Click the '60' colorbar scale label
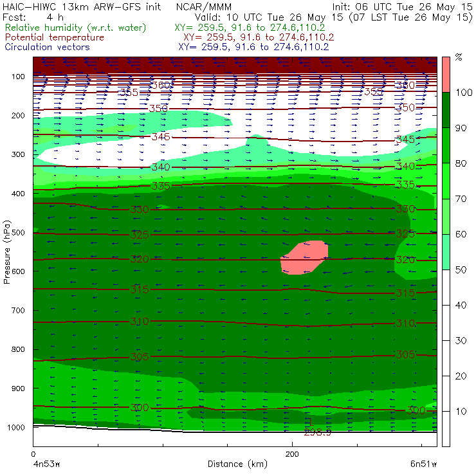This screenshot has width=476, height=476. tap(461, 234)
